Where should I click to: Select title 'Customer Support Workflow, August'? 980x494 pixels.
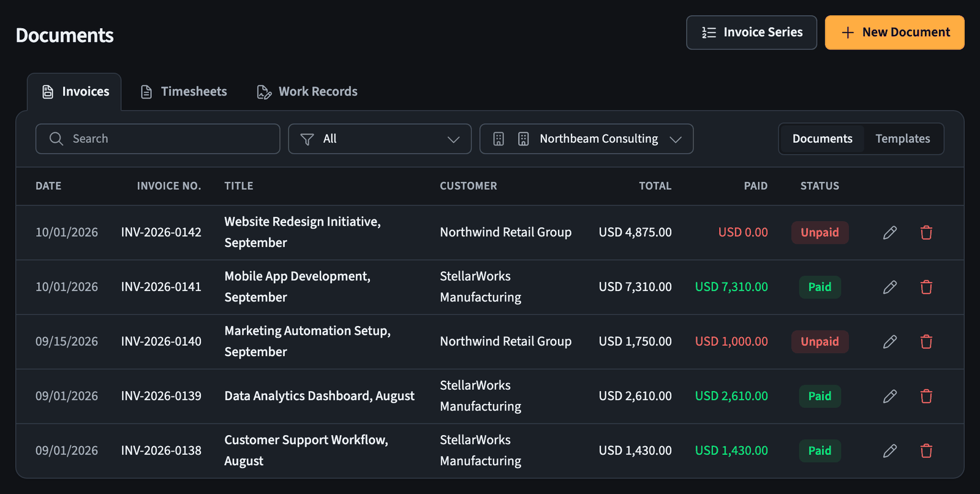coord(306,450)
